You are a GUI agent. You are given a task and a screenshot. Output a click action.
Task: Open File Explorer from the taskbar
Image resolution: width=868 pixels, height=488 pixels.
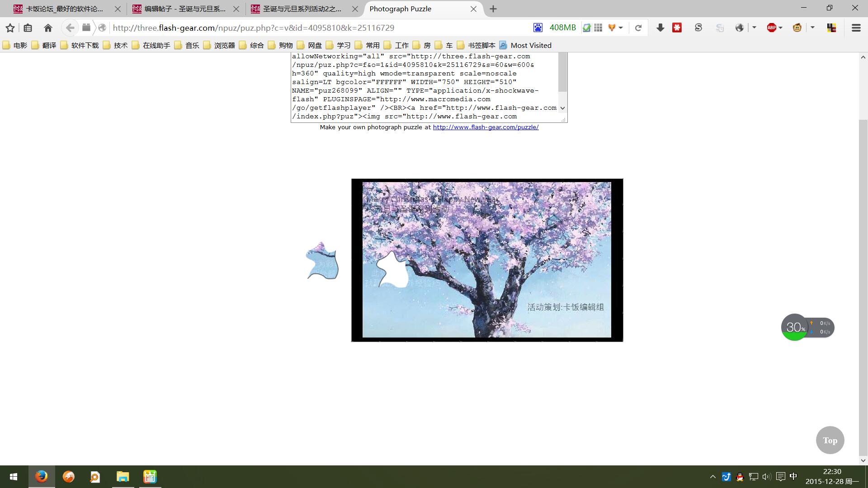(123, 477)
